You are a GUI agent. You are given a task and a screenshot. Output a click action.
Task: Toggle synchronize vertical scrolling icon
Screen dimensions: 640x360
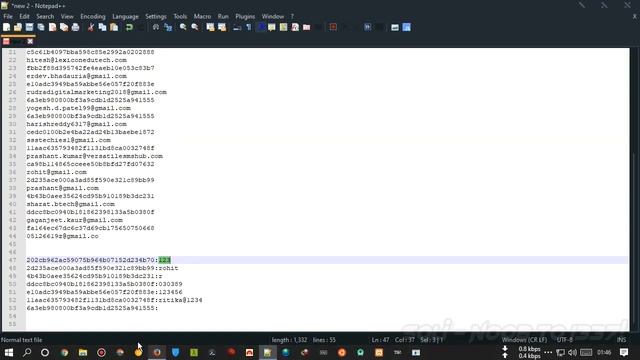tap(210, 27)
